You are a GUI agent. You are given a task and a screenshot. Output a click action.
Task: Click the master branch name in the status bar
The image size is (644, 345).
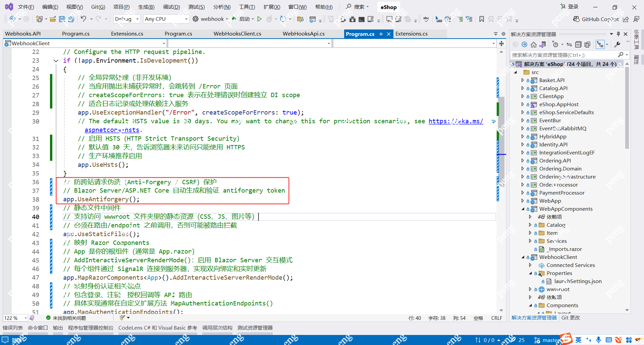[551, 340]
